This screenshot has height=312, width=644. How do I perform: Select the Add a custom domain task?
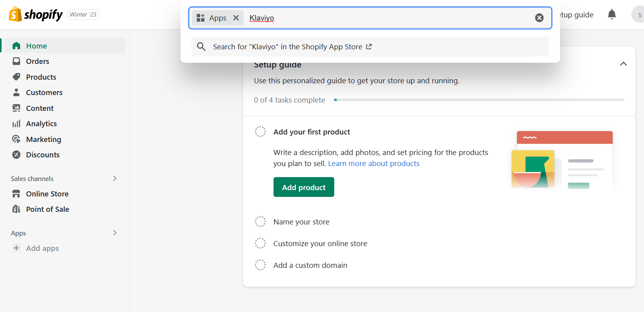pyautogui.click(x=310, y=265)
